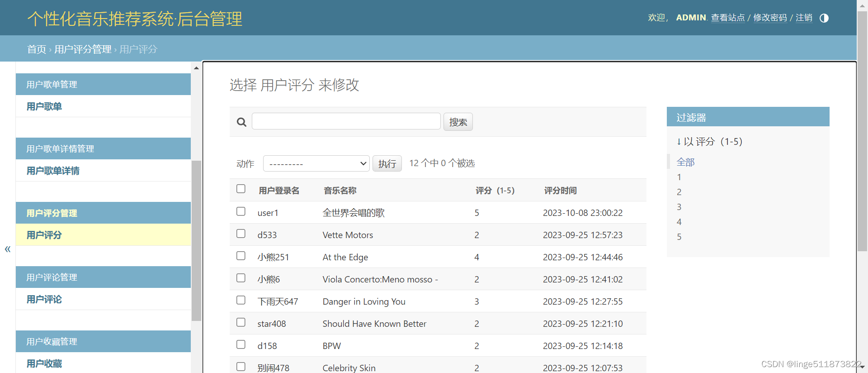Click the sidebar vertical scrollbar thumb
The width and height of the screenshot is (868, 373).
196,240
